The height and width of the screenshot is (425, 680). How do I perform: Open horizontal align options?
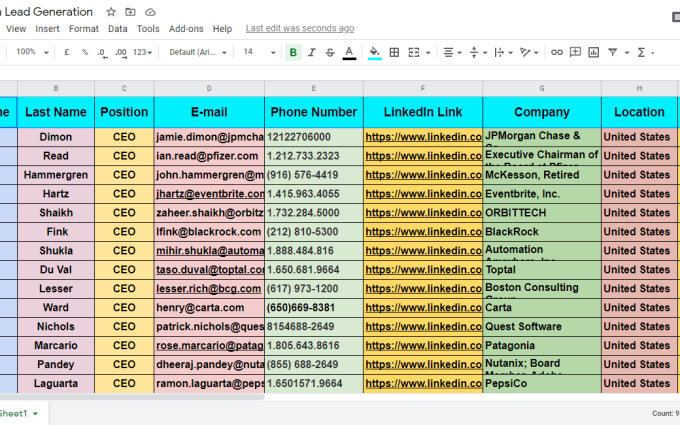pyautogui.click(x=452, y=52)
